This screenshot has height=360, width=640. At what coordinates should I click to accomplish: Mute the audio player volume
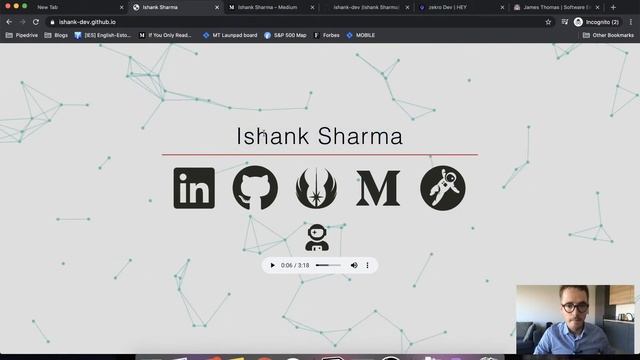click(x=354, y=265)
